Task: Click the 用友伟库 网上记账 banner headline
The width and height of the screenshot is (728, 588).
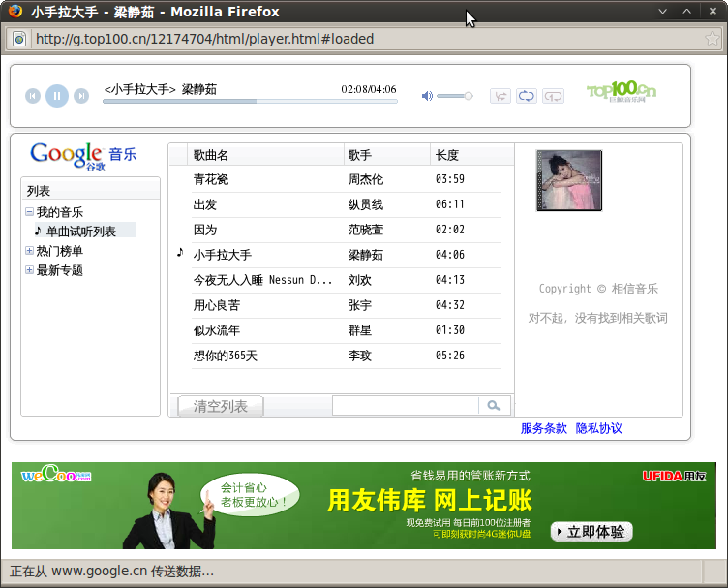Action: coord(430,501)
